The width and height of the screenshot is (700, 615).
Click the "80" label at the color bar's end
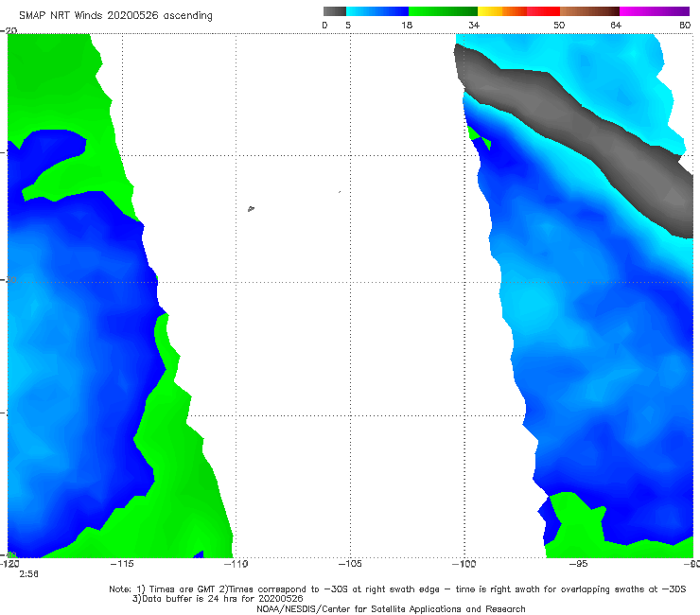[685, 26]
